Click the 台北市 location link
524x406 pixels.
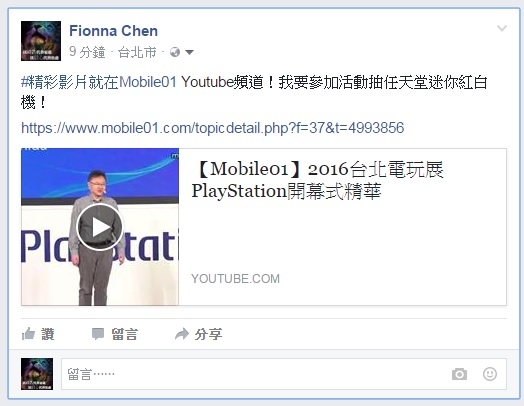click(x=137, y=52)
